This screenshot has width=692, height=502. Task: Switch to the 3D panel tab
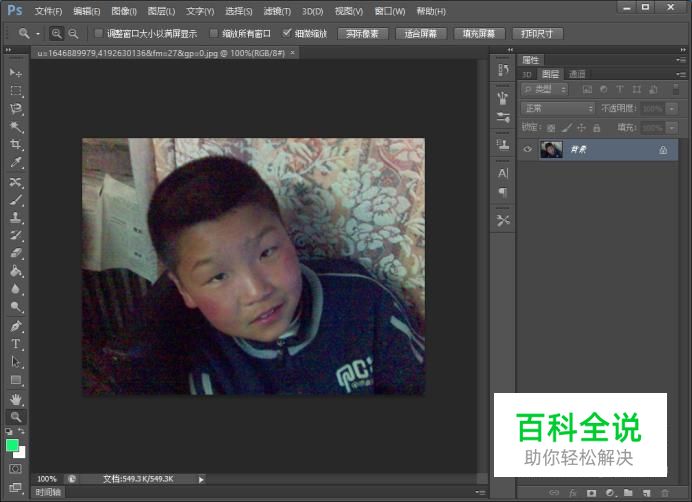[527, 74]
